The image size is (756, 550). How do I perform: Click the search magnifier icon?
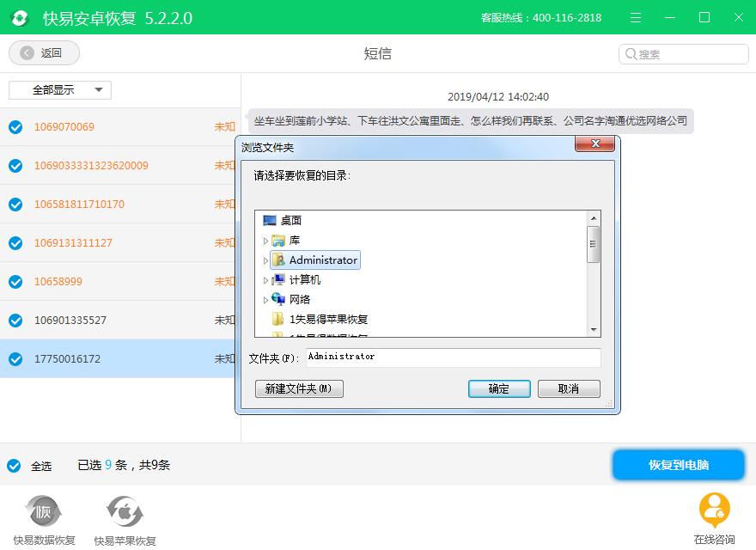[631, 54]
